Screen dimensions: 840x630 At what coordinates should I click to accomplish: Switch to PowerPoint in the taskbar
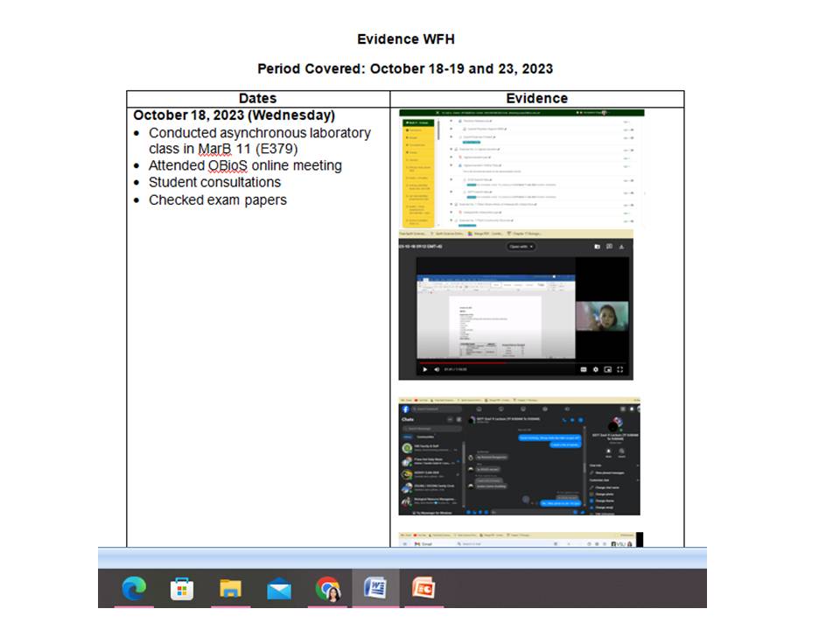click(423, 589)
